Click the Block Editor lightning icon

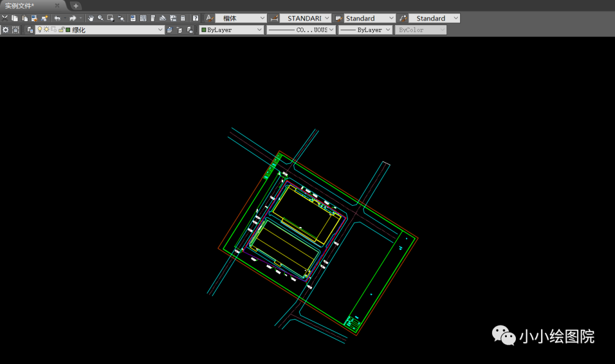(x=45, y=18)
